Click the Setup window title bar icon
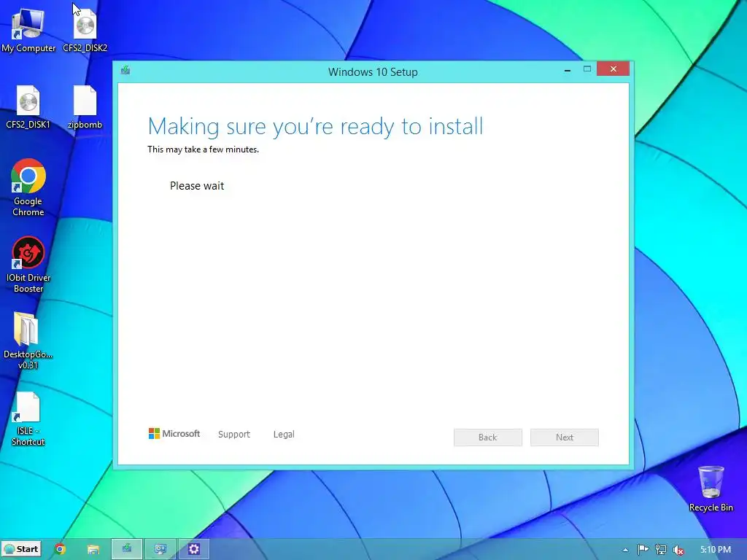Image resolution: width=747 pixels, height=560 pixels. click(x=125, y=71)
